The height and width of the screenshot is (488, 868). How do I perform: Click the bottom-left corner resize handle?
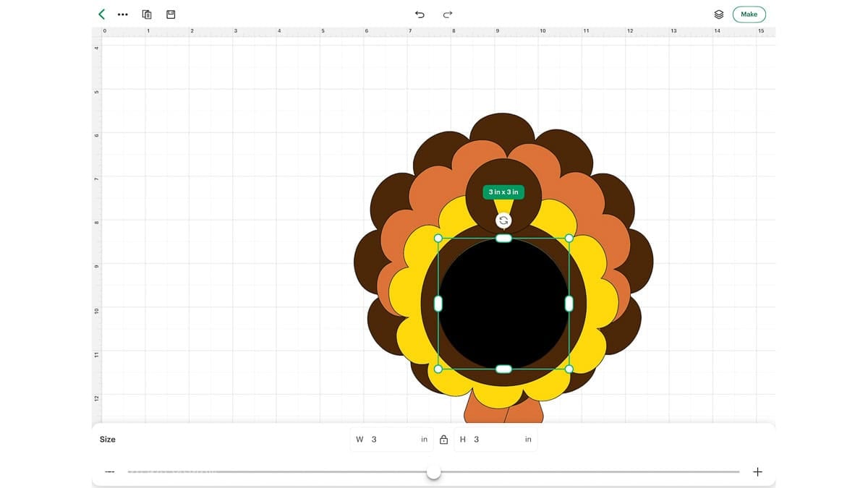tap(438, 369)
